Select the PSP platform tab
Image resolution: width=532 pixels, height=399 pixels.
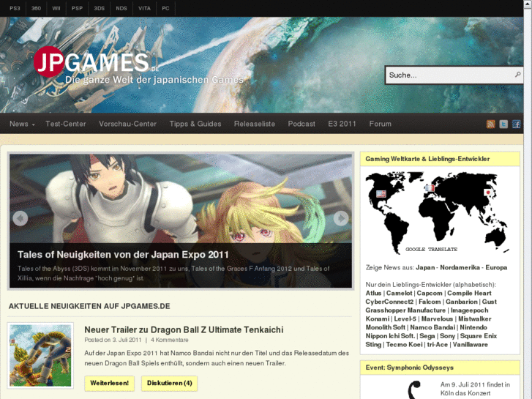click(77, 9)
